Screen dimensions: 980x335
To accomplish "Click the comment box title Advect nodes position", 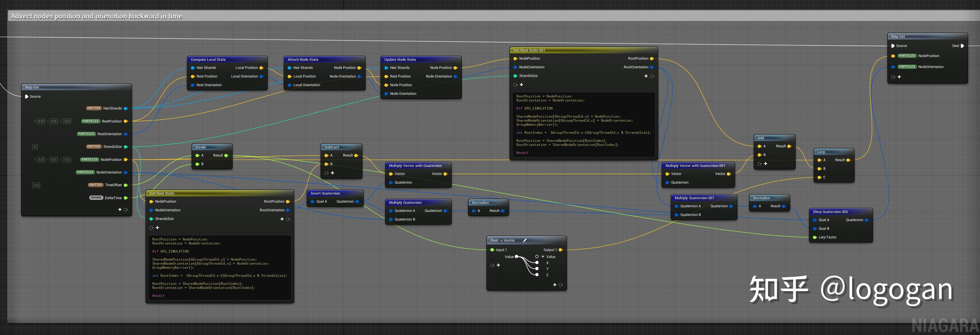I will 96,16.
